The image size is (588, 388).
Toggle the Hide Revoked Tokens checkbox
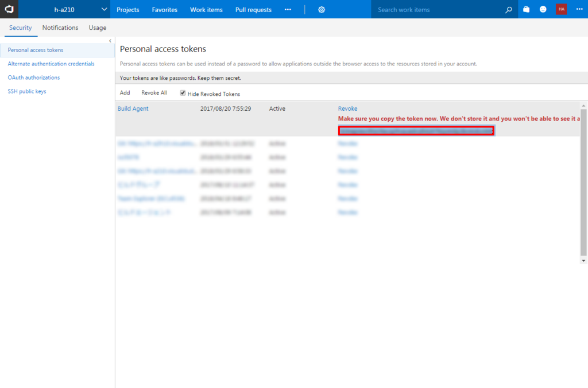click(x=183, y=93)
